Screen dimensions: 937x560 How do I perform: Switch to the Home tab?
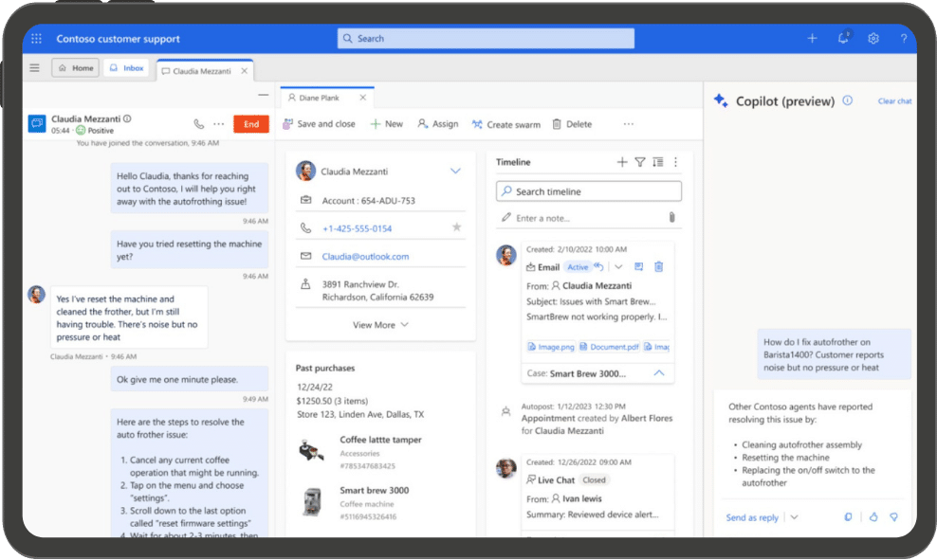76,68
